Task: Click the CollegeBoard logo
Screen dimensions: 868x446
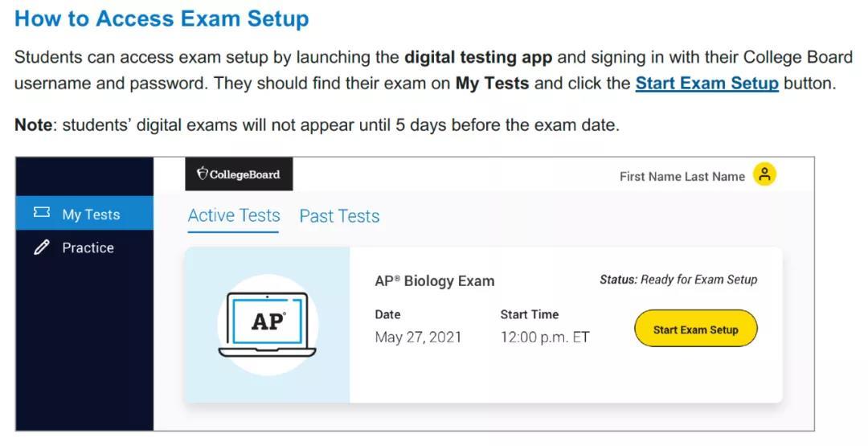Action: pyautogui.click(x=239, y=174)
